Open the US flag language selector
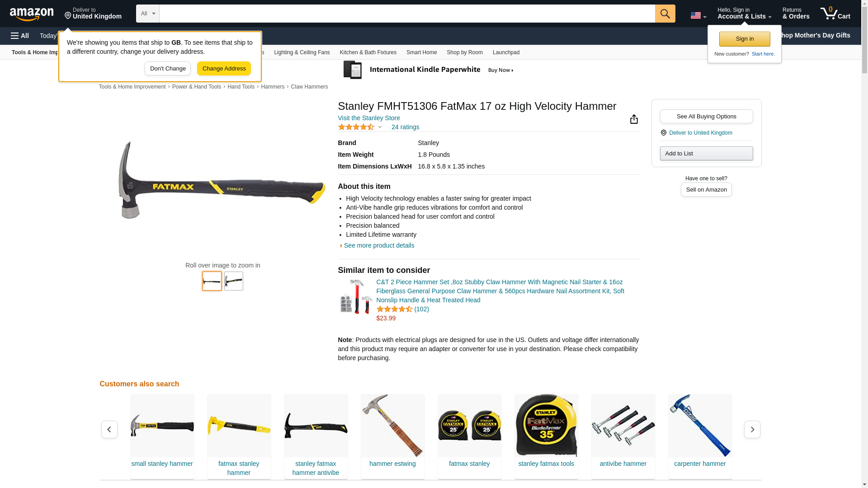This screenshot has width=868, height=488. click(x=698, y=15)
